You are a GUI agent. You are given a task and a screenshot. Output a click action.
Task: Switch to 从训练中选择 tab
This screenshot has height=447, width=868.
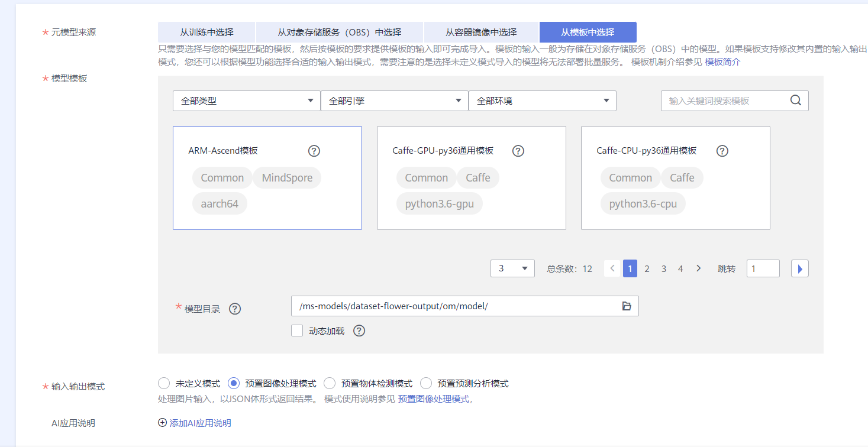(x=206, y=33)
